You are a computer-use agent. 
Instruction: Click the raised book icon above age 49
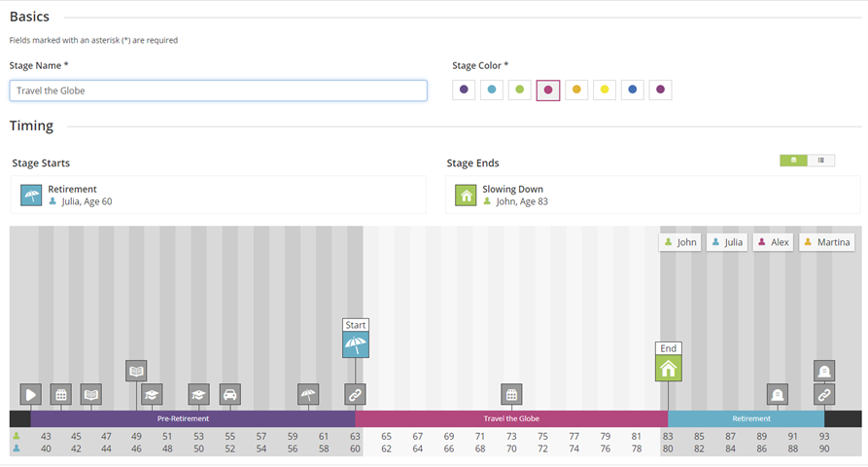click(136, 371)
